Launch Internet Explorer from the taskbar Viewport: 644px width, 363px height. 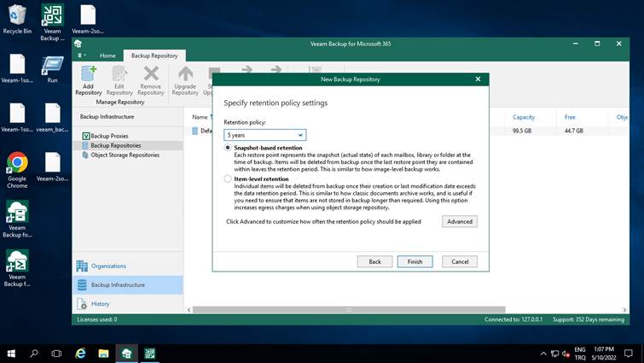pyautogui.click(x=80, y=354)
